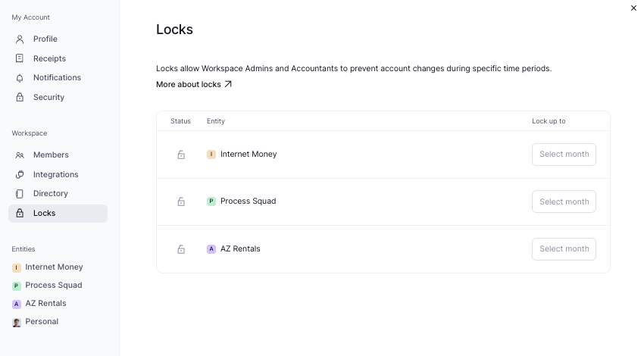Go to the Process Squad entity in sidebar
This screenshot has height=356, width=644.
coord(53,286)
